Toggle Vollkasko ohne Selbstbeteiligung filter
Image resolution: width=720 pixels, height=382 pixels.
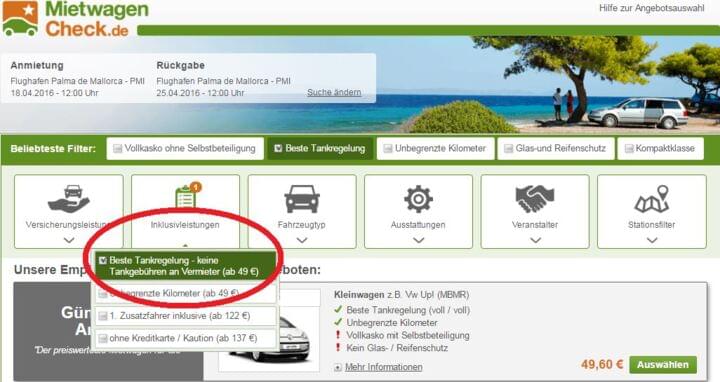tap(185, 149)
